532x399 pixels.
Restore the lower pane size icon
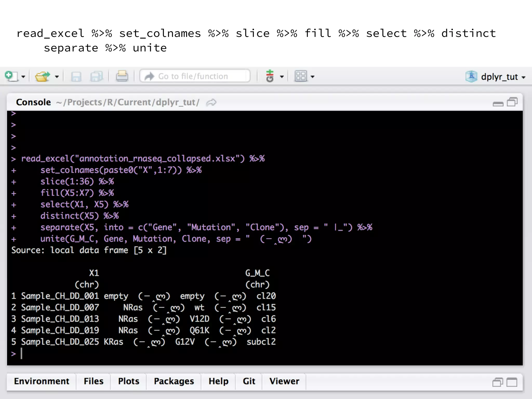(x=497, y=382)
